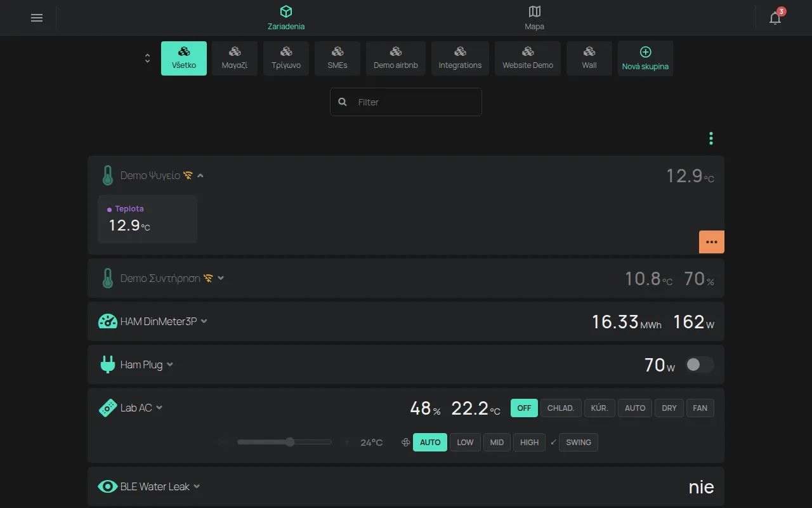Image resolution: width=812 pixels, height=508 pixels.
Task: Open the Website Demo group
Action: coord(528,58)
